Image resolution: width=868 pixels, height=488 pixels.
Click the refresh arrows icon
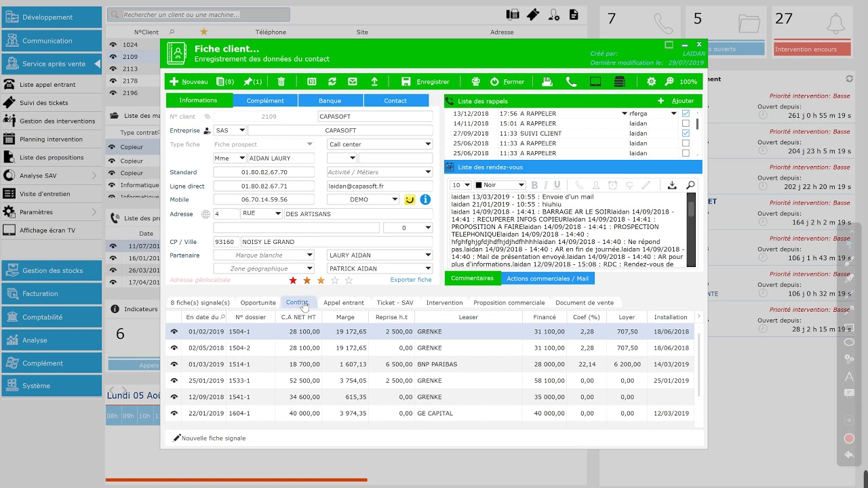coord(332,81)
